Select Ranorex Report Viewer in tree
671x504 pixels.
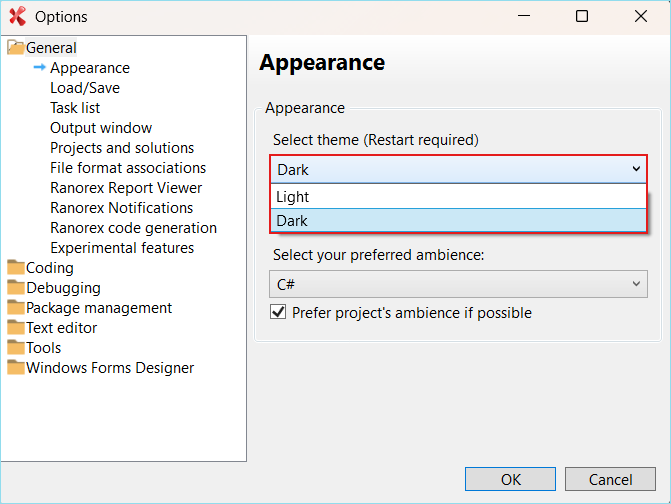tap(126, 188)
